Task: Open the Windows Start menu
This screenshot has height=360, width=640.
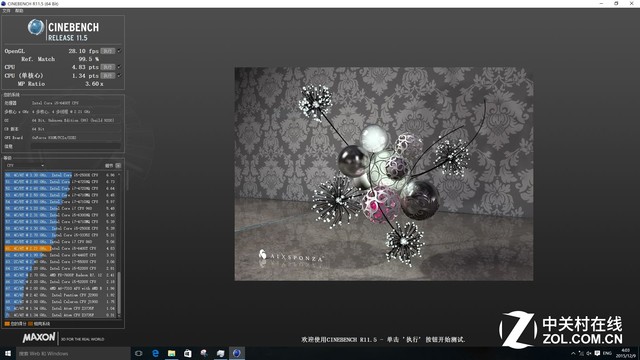Action: pos(8,353)
